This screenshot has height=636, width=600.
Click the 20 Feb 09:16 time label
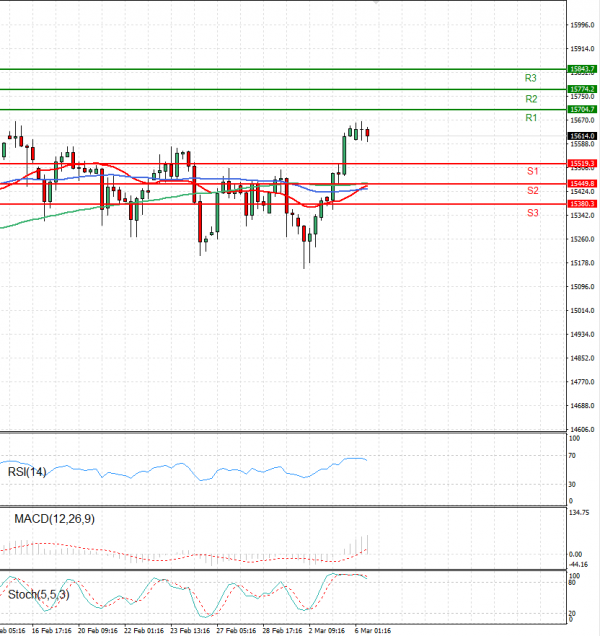pos(98,631)
